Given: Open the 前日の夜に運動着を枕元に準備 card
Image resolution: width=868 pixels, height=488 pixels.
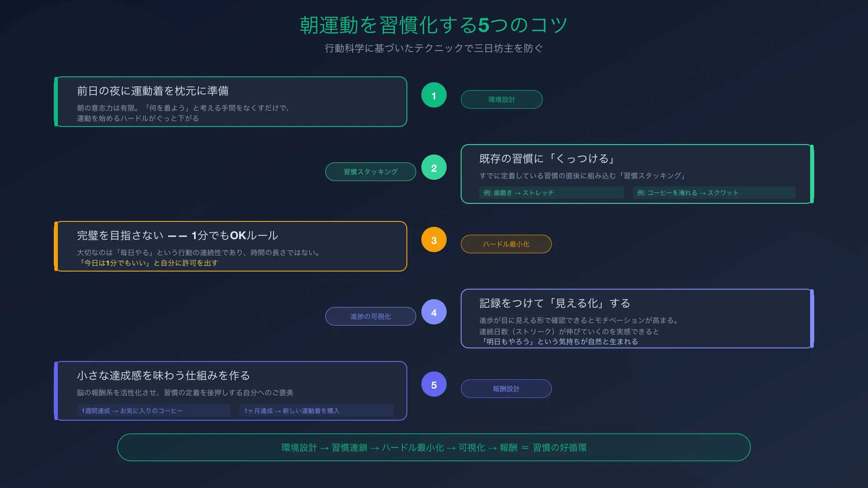Looking at the screenshot, I should (231, 102).
